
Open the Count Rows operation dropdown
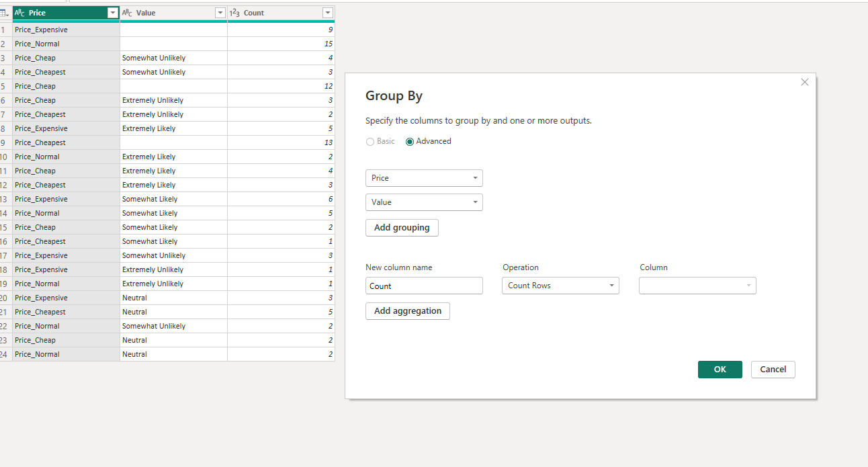(560, 286)
